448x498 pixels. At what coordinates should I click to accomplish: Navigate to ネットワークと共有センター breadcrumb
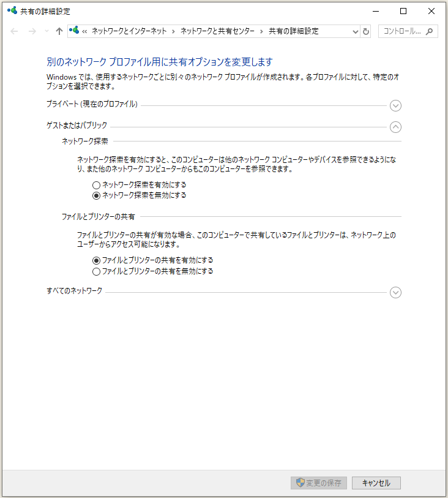click(217, 31)
